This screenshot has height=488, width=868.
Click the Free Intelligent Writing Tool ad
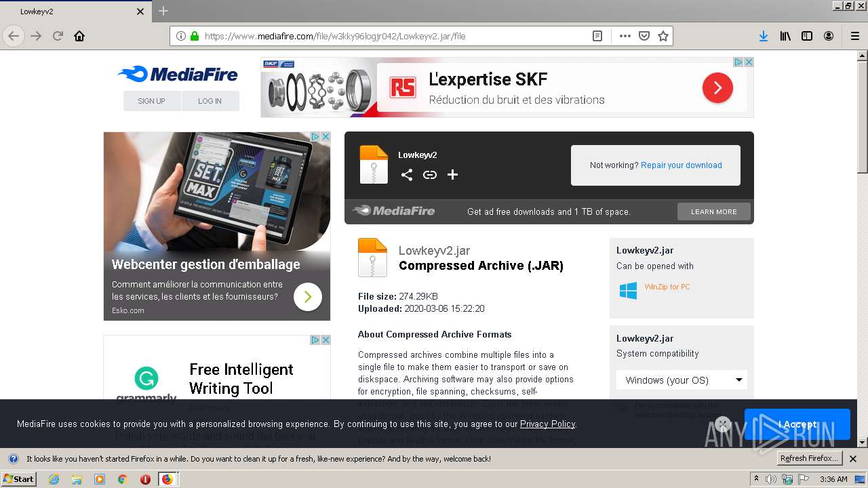tap(241, 379)
